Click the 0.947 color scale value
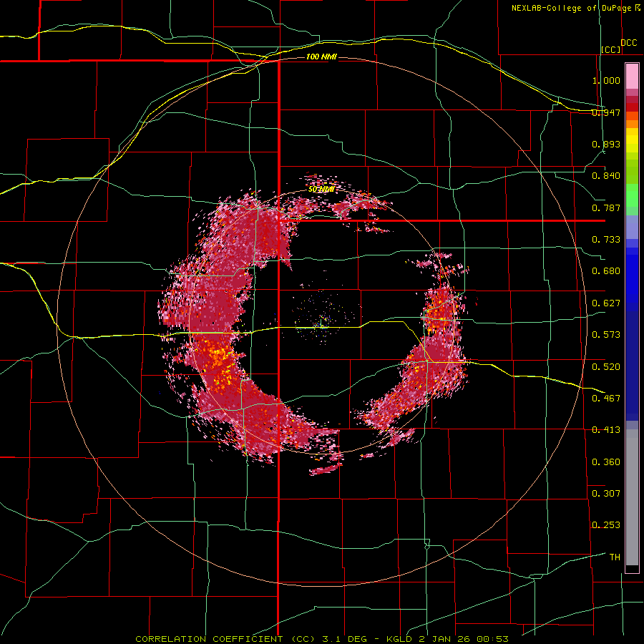Screen dimensions: 644x644 point(606,112)
